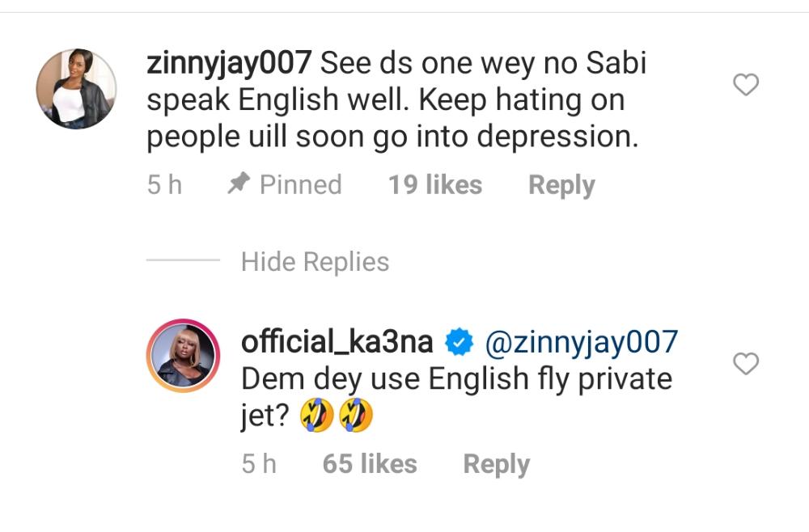Click the pin icon beside Pinned
The height and width of the screenshot is (532, 809).
click(239, 184)
